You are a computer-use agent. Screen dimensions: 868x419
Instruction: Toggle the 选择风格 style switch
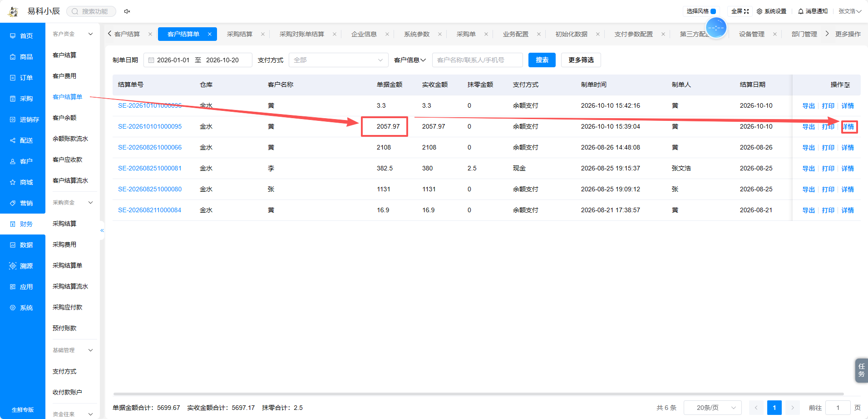713,11
